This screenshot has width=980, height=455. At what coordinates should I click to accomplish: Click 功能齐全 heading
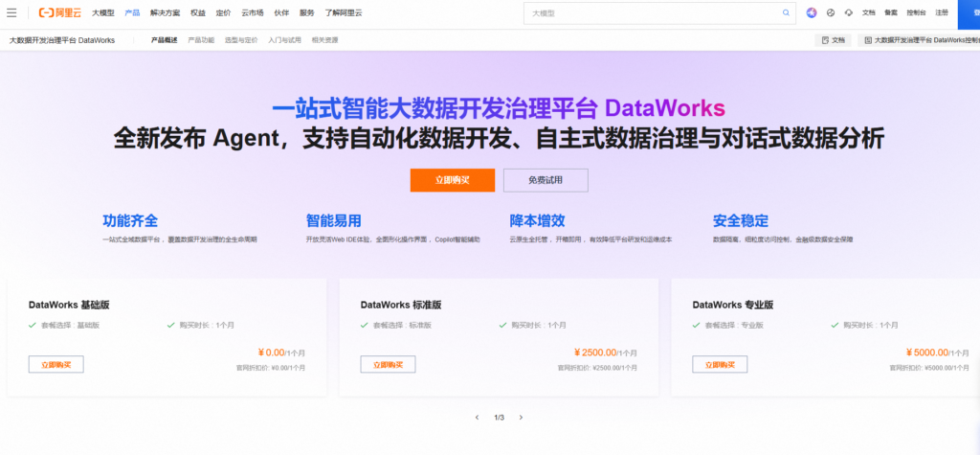[x=130, y=221]
